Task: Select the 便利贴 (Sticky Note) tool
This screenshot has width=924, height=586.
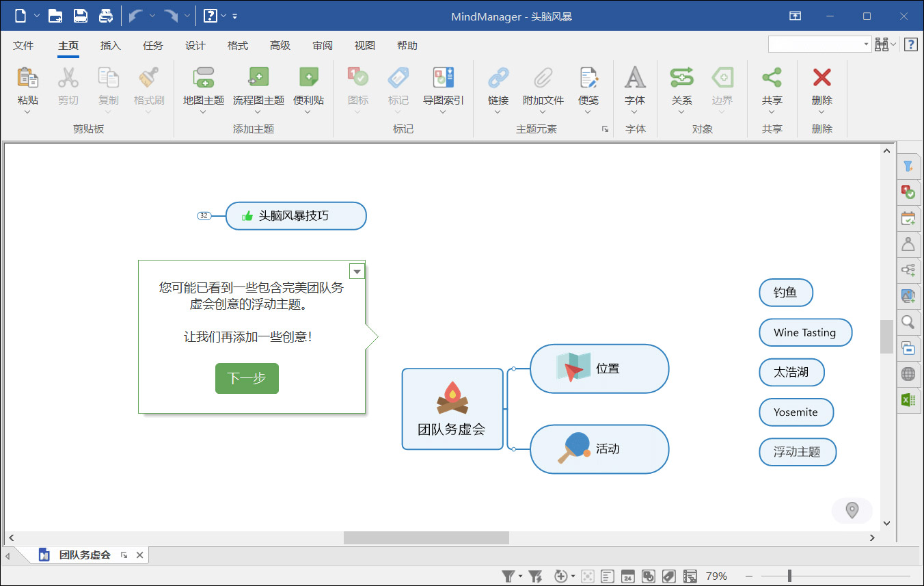Action: click(308, 89)
